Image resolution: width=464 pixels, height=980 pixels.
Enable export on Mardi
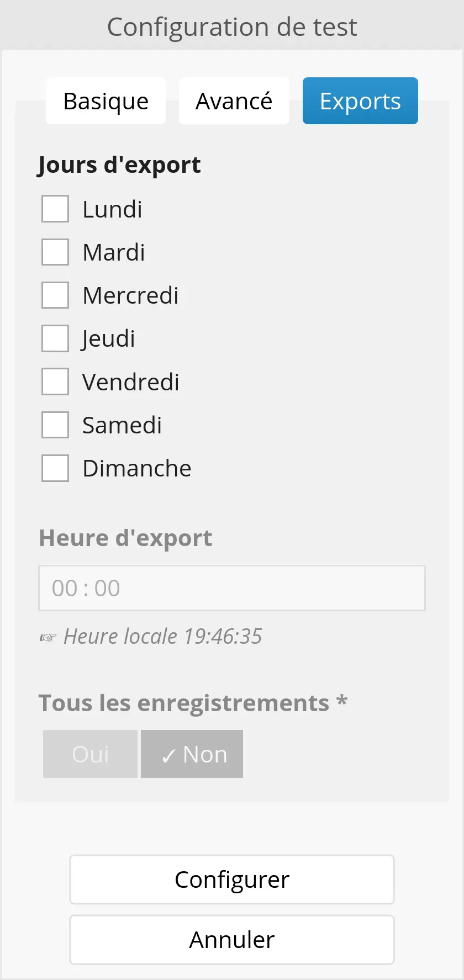coord(55,252)
